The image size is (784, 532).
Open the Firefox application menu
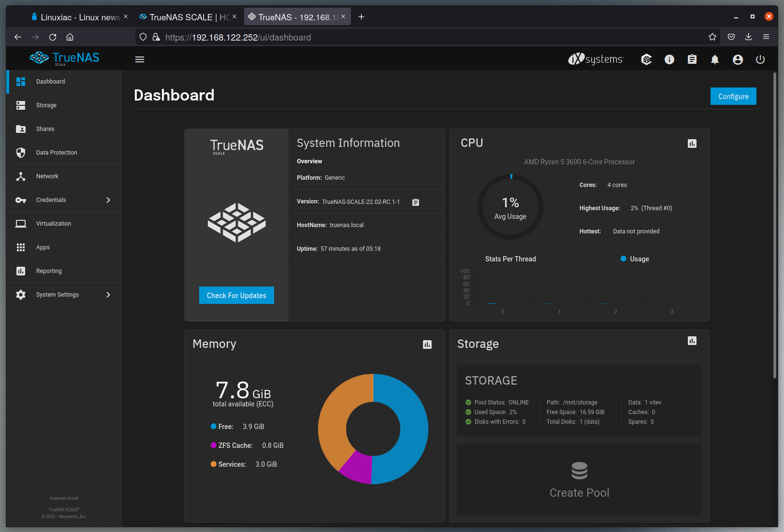(766, 37)
